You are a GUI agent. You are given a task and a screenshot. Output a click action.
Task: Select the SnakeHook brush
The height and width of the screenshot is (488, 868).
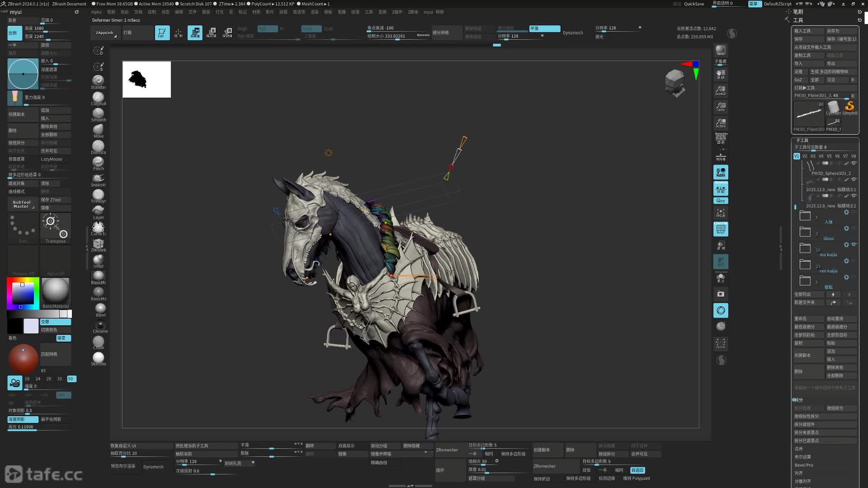[98, 179]
